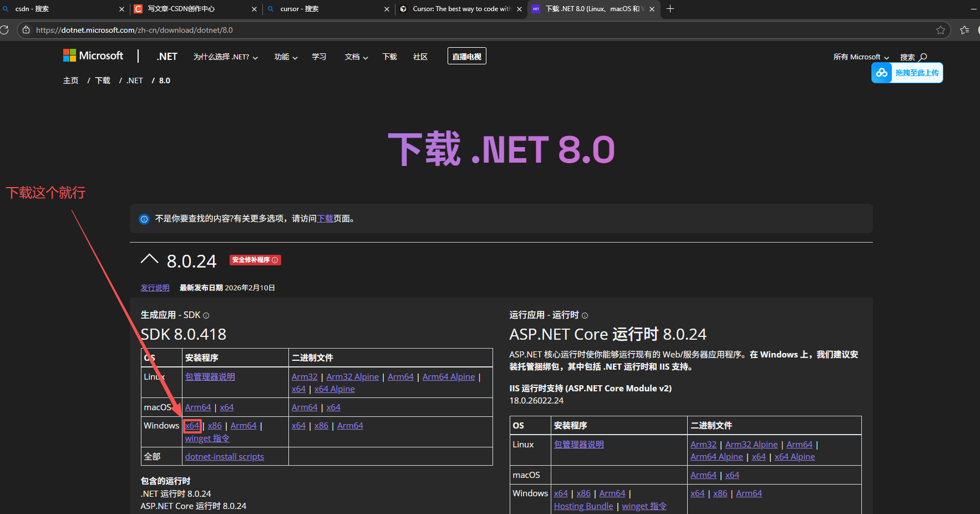Go to 主页 in the breadcrumb

(x=71, y=80)
